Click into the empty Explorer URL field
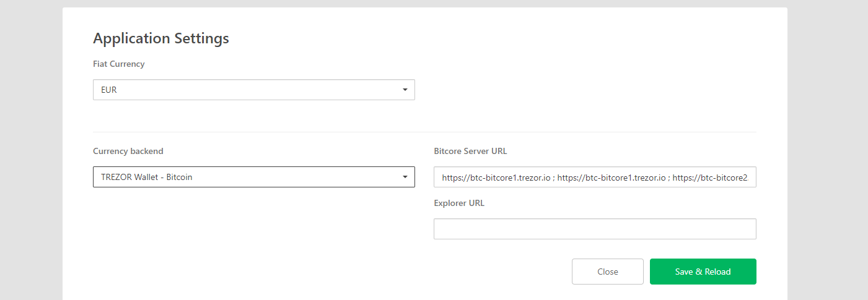The image size is (868, 300). (x=595, y=229)
